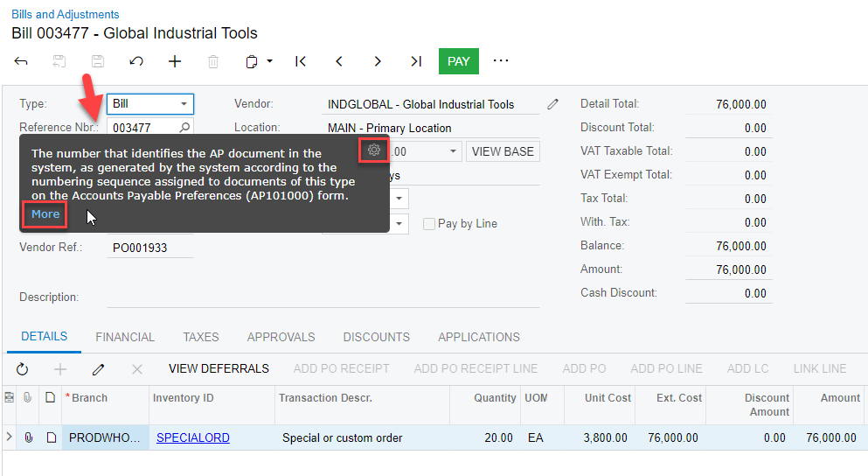Viewport: 868px width, 476px height.
Task: Click the Unit Cost column header
Action: [600, 405]
